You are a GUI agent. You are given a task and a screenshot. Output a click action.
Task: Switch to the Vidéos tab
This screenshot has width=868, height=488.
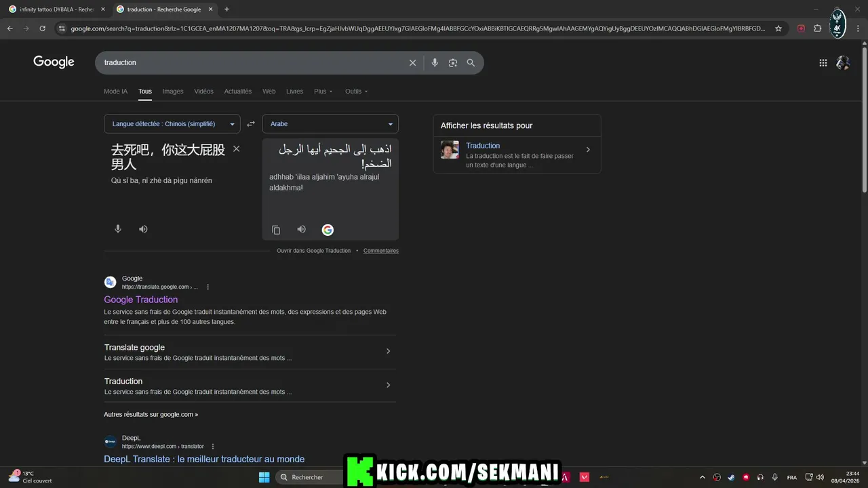pyautogui.click(x=203, y=91)
